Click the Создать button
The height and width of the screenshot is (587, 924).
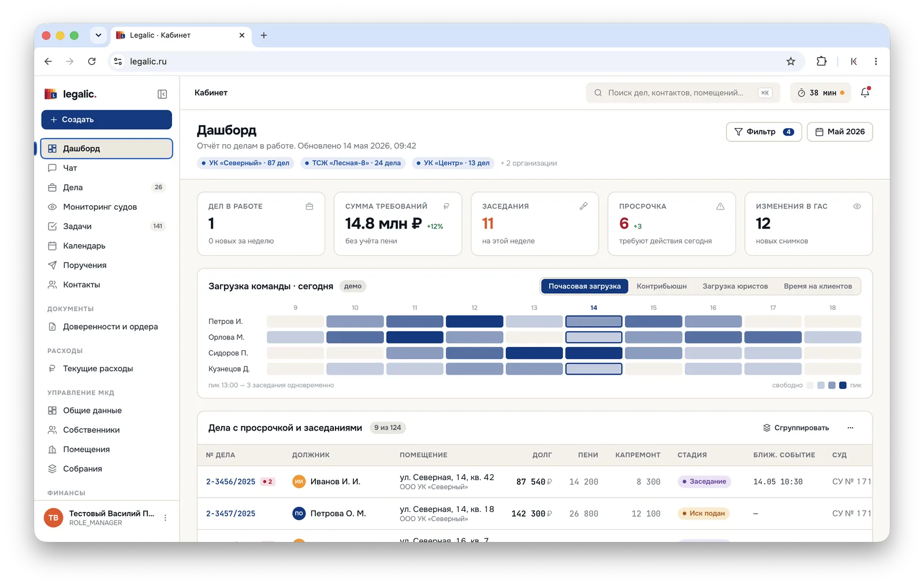106,119
